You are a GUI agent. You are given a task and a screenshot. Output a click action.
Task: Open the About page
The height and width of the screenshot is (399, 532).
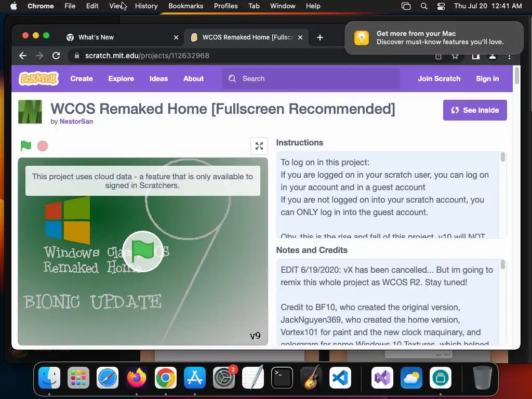point(193,78)
